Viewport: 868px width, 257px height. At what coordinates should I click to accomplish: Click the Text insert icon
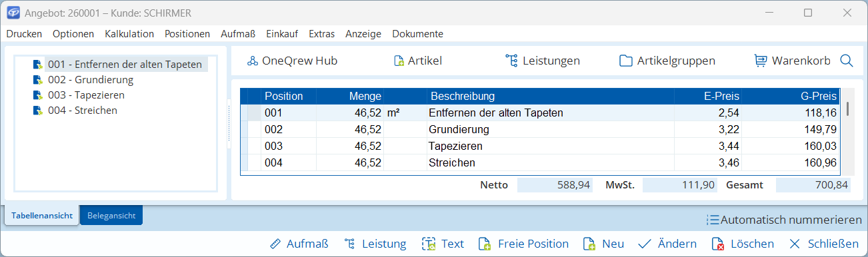(429, 244)
